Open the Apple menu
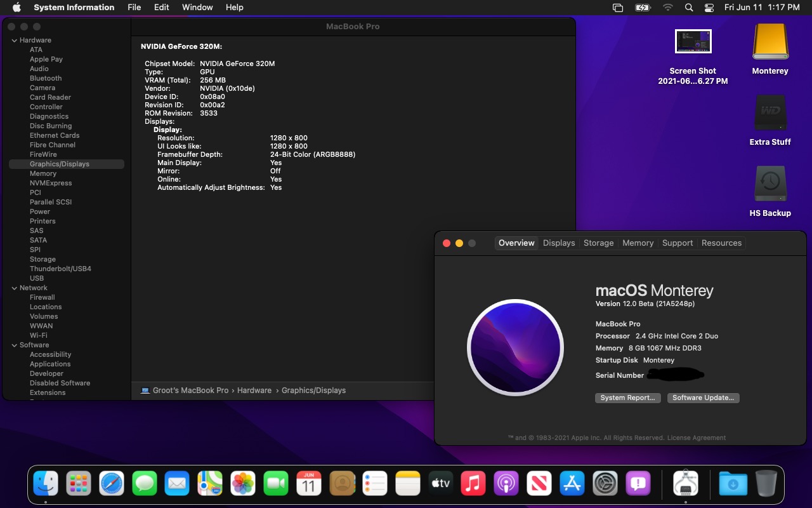Image resolution: width=812 pixels, height=508 pixels. pyautogui.click(x=16, y=8)
